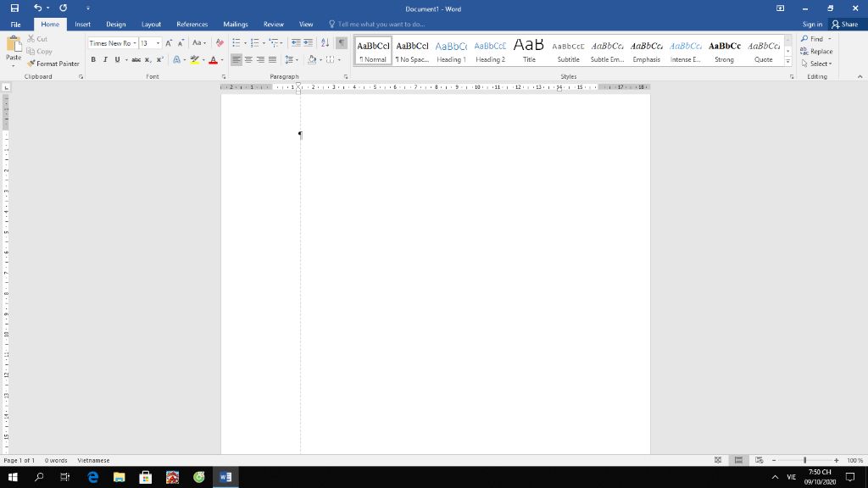Sort the selected text
868x488 pixels.
(x=325, y=43)
